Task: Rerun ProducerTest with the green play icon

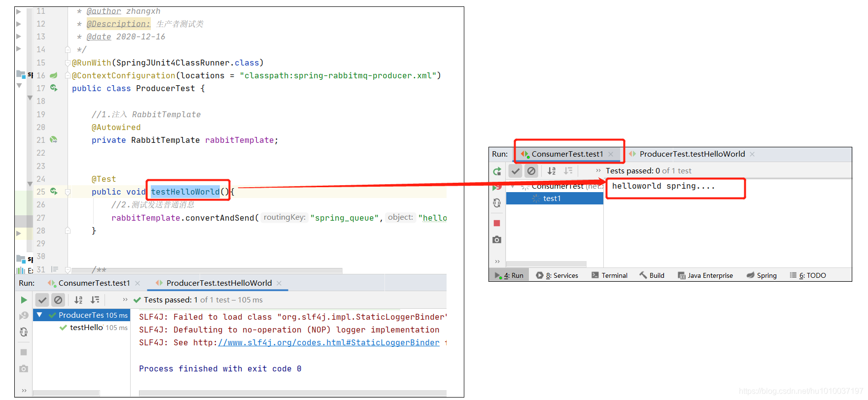Action: 24,300
